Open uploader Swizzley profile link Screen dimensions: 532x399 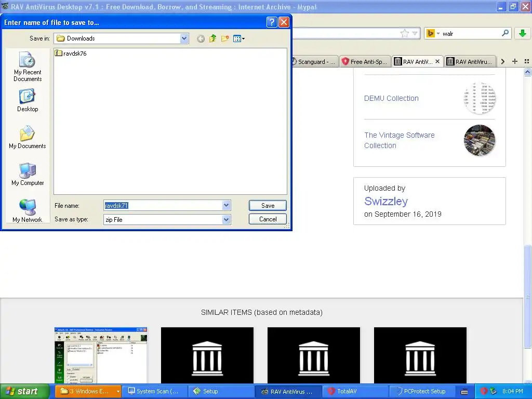coord(386,201)
